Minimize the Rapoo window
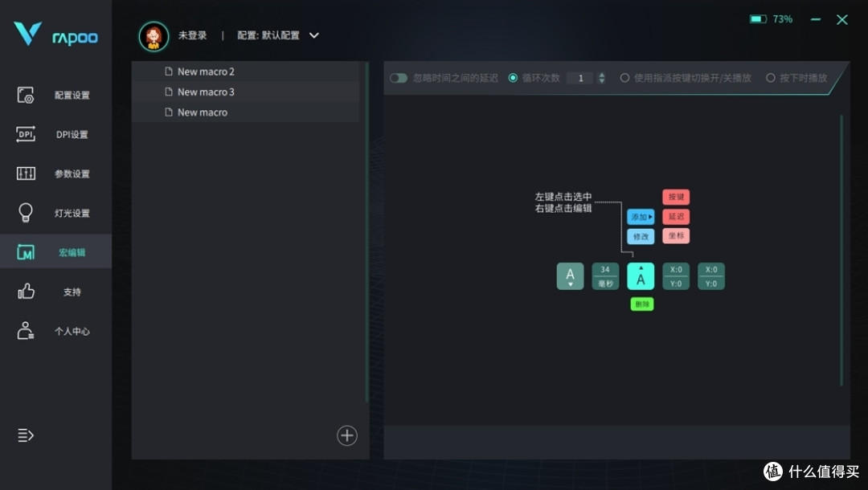The width and height of the screenshot is (868, 490). 816,19
